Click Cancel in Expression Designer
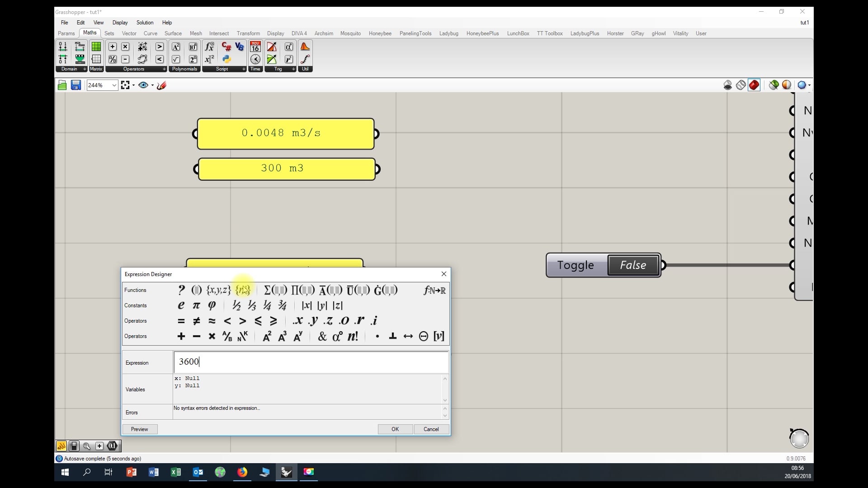Screen dimensions: 868x488 tap(431, 429)
